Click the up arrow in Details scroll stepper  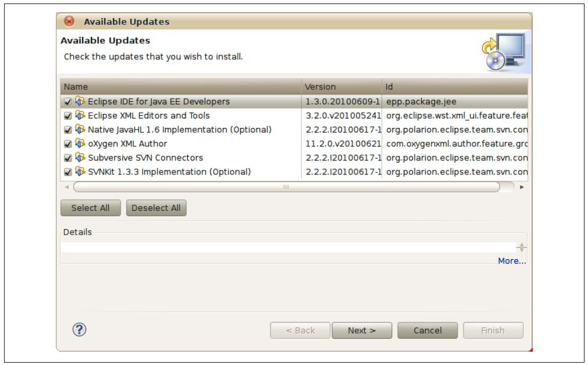click(521, 245)
